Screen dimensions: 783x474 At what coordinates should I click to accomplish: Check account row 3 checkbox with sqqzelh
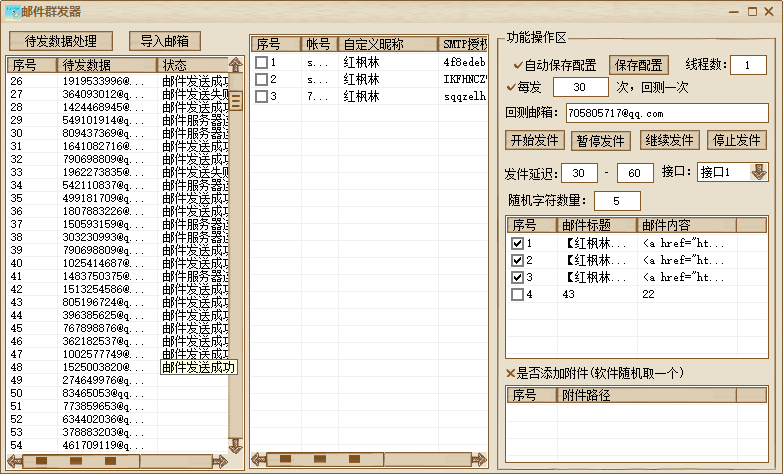(261, 96)
